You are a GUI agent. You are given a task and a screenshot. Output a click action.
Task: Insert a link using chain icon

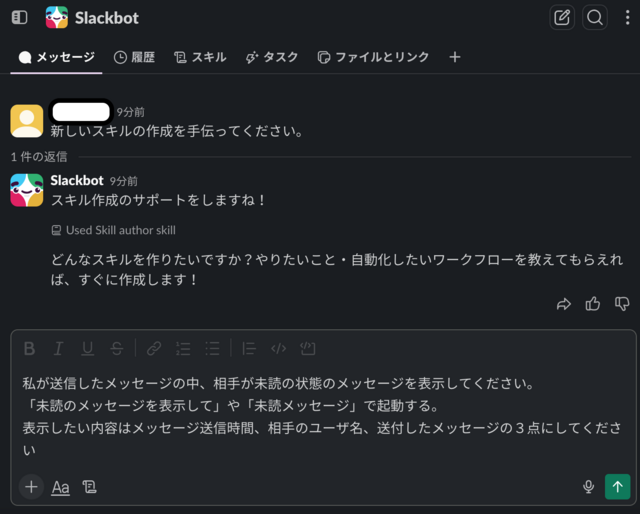click(154, 349)
